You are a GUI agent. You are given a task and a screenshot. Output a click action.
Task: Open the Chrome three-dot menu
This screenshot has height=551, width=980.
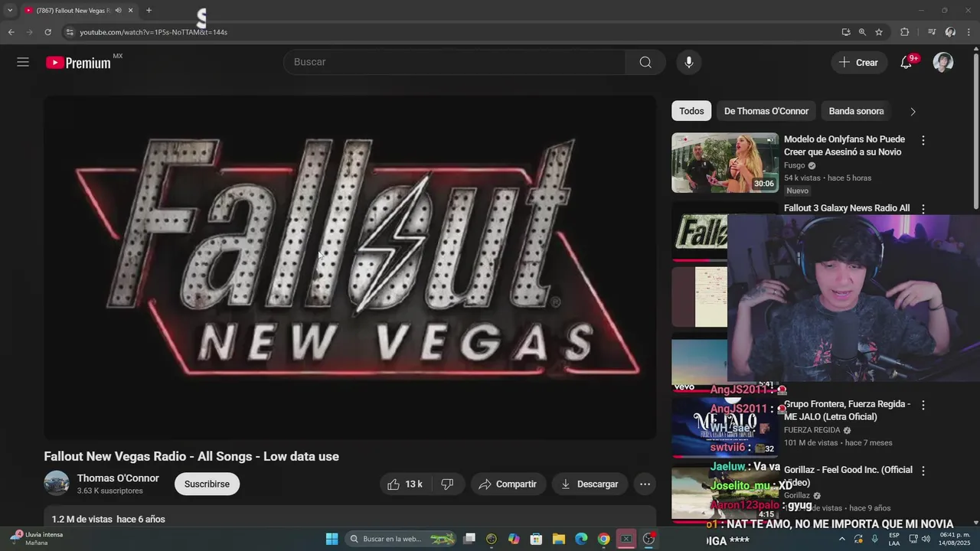pyautogui.click(x=969, y=32)
